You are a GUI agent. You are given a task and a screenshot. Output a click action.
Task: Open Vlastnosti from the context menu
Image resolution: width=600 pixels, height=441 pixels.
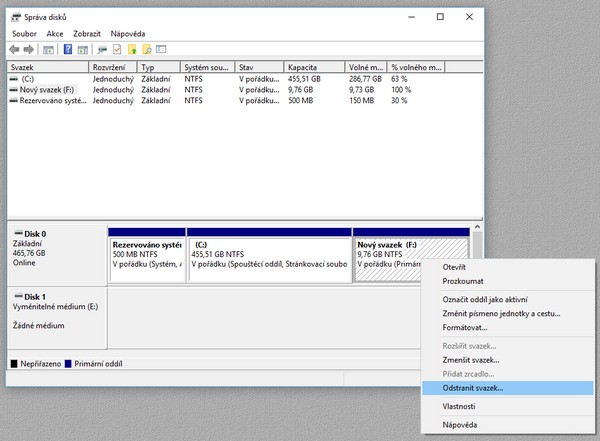459,406
